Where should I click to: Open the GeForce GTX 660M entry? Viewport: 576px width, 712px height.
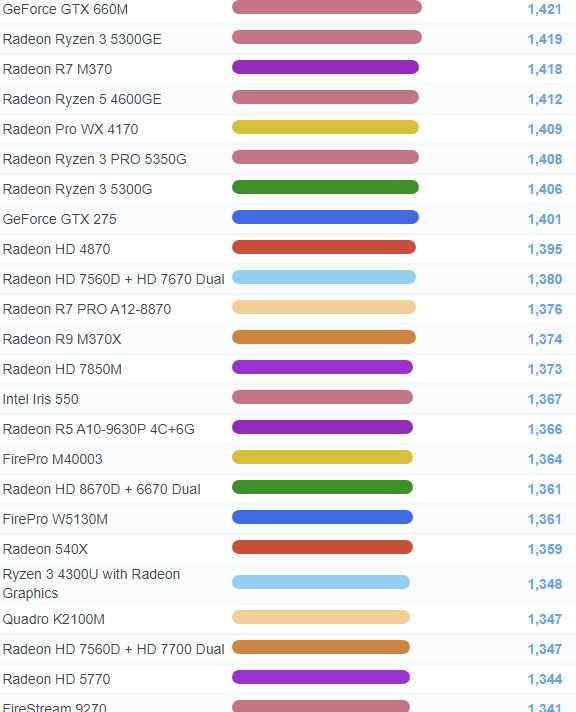pos(65,9)
